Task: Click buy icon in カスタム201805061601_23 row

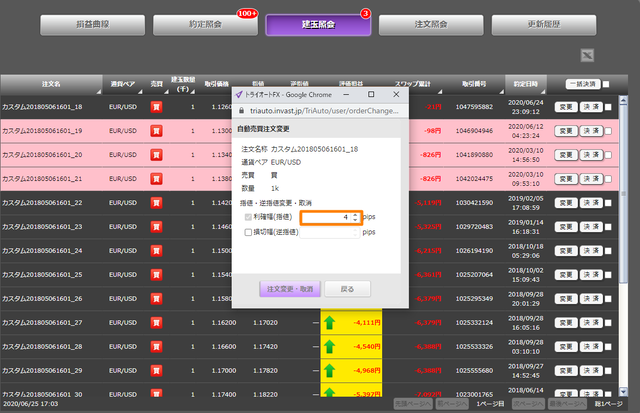Action: pos(156,227)
